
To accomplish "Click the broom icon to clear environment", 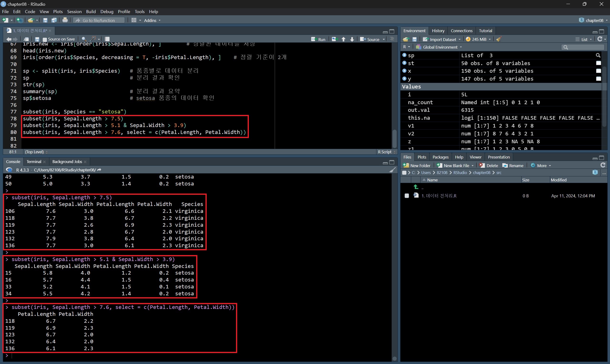I will (499, 39).
